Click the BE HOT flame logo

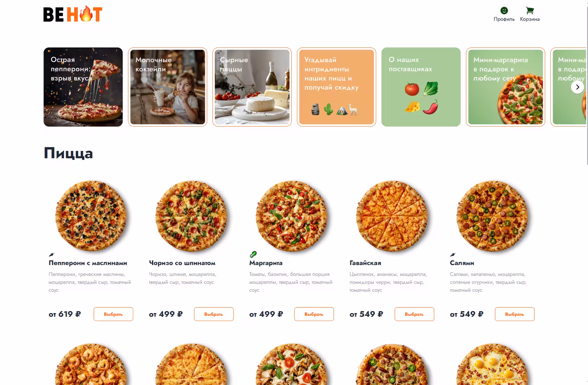pyautogui.click(x=73, y=14)
